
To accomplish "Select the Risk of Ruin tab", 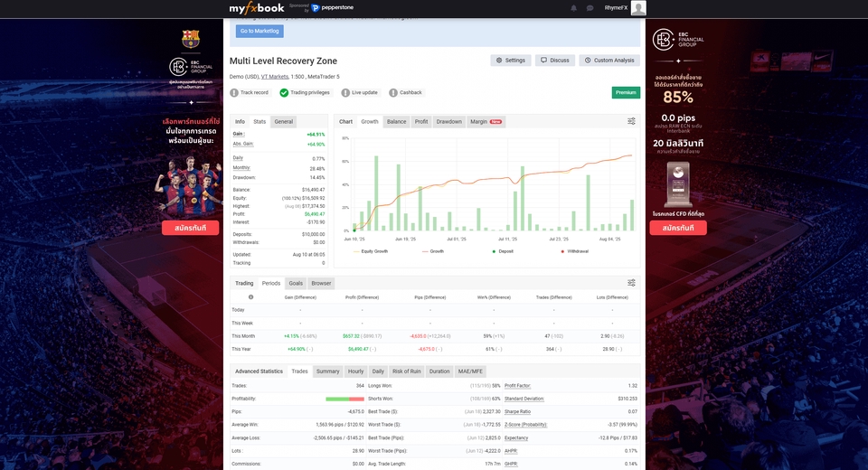I will point(406,371).
